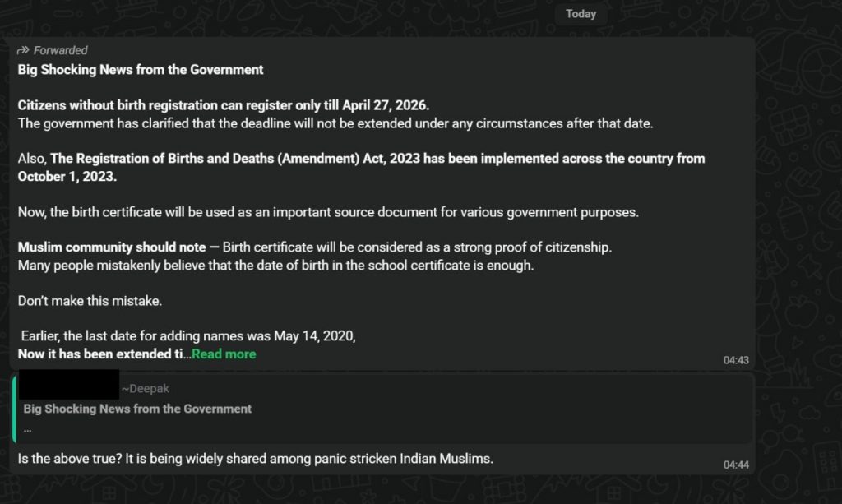Click the 'Forwarded' label text
Viewport: 842px width, 504px height.
60,50
